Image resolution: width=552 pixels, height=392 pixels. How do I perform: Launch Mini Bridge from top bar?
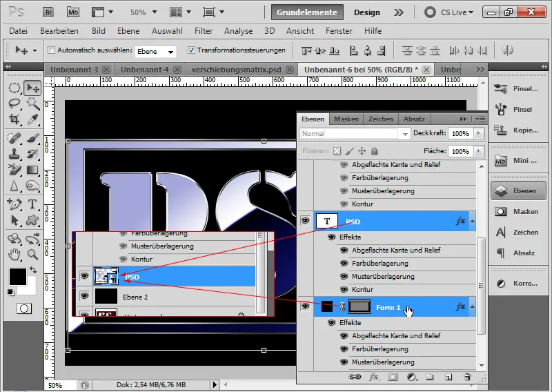pos(73,12)
